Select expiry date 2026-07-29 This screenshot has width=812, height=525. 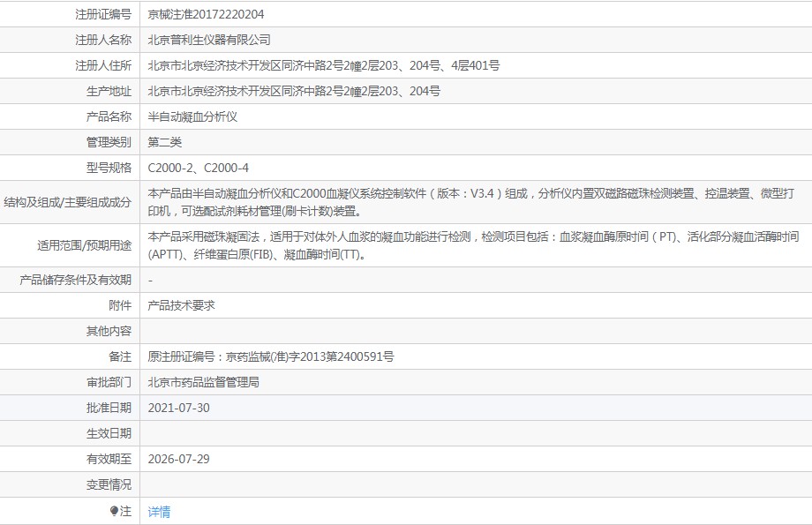(178, 459)
